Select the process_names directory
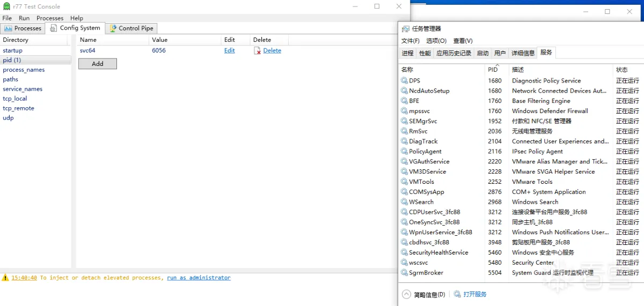644x306 pixels. point(24,70)
